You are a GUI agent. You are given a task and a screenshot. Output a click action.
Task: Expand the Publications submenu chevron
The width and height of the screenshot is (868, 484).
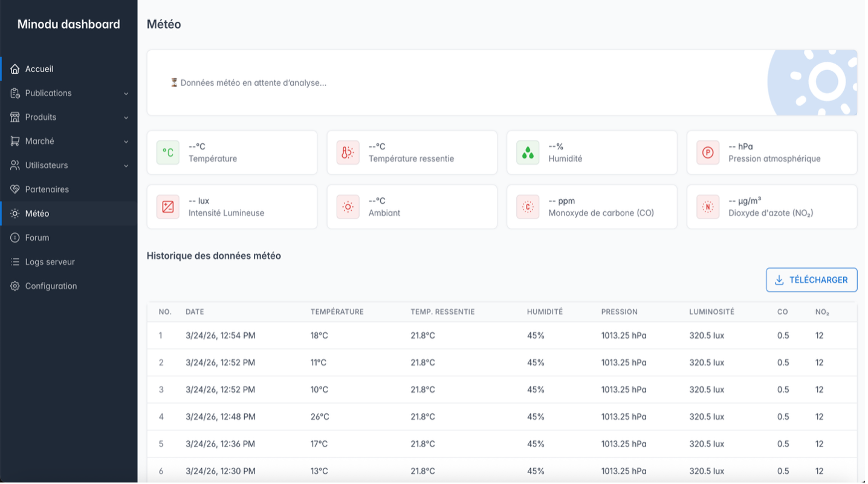pos(126,94)
